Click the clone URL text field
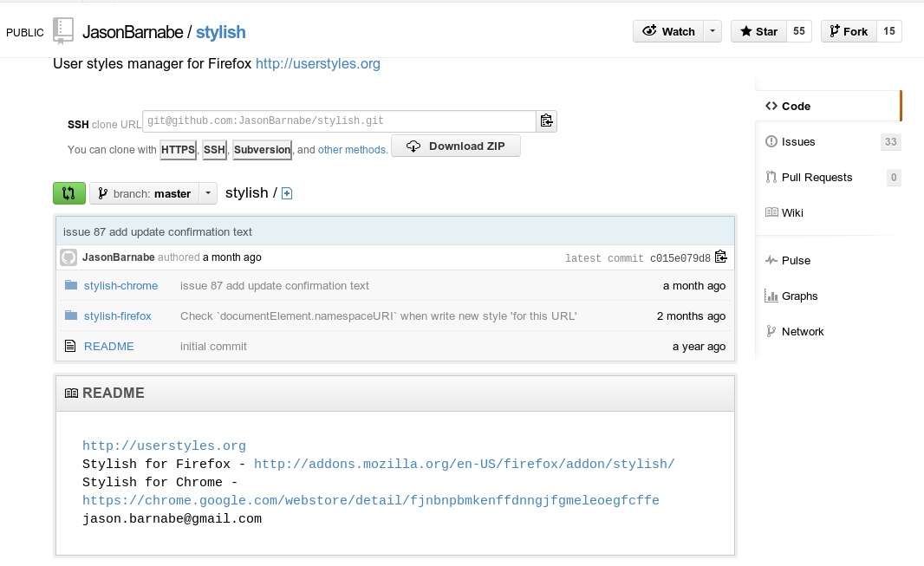The width and height of the screenshot is (924, 566). point(339,120)
